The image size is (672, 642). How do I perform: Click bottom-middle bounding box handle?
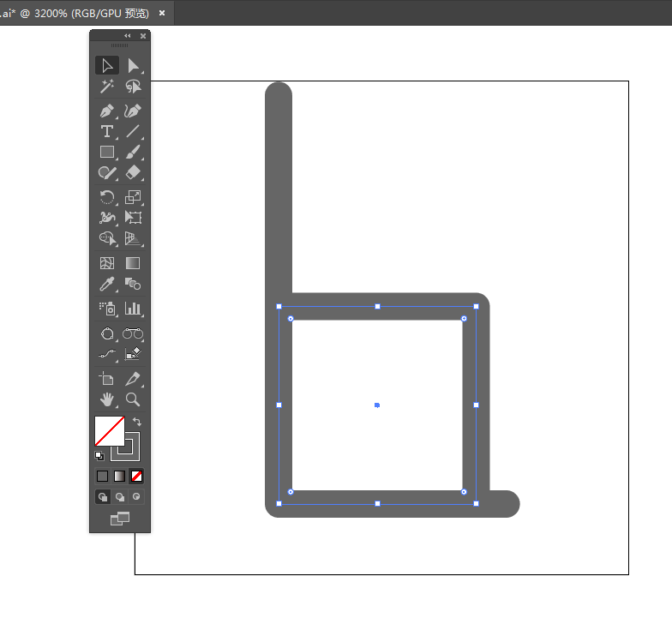(x=377, y=504)
